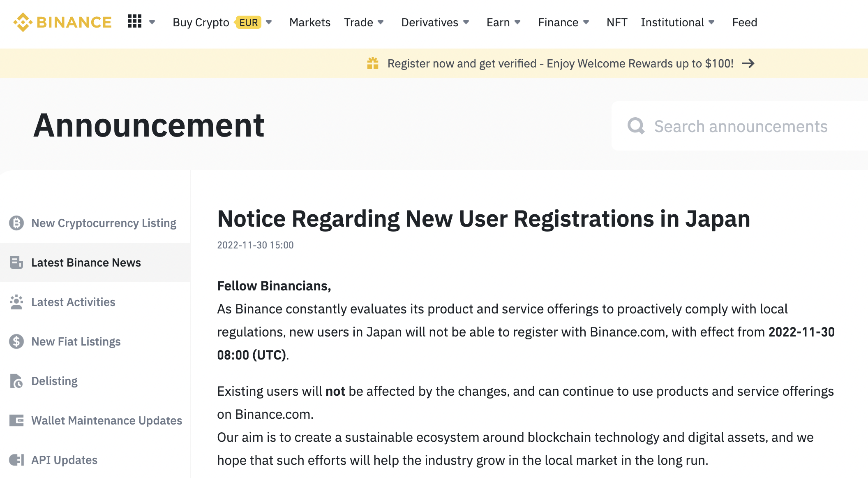The width and height of the screenshot is (868, 478).
Task: Click the gift box icon in banner
Action: point(373,63)
